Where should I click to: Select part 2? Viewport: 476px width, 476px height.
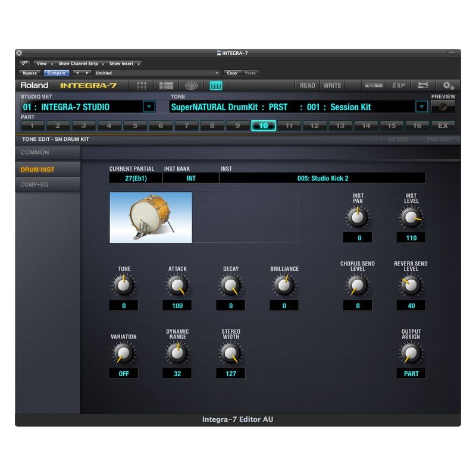pyautogui.click(x=58, y=126)
